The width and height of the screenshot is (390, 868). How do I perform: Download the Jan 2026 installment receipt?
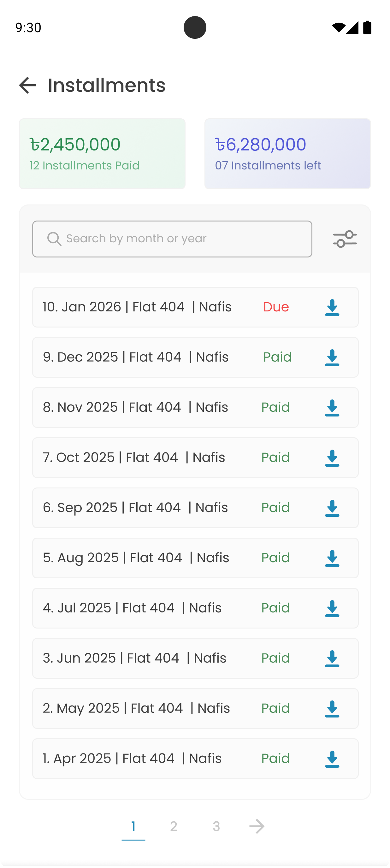pos(332,307)
